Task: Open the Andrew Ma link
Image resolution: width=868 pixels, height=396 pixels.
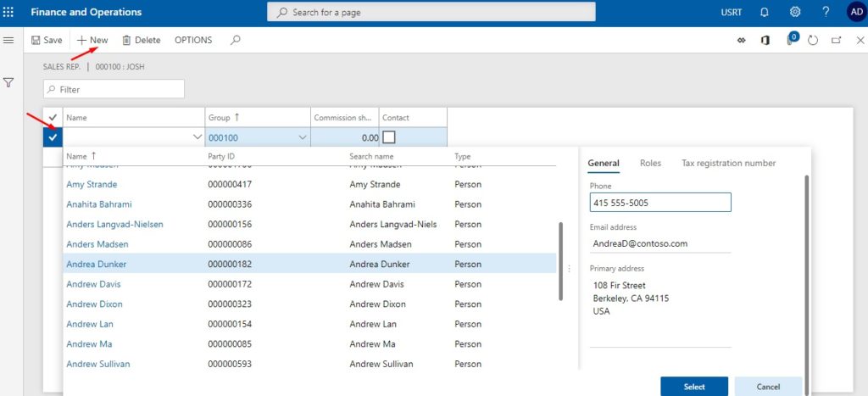Action: tap(89, 344)
